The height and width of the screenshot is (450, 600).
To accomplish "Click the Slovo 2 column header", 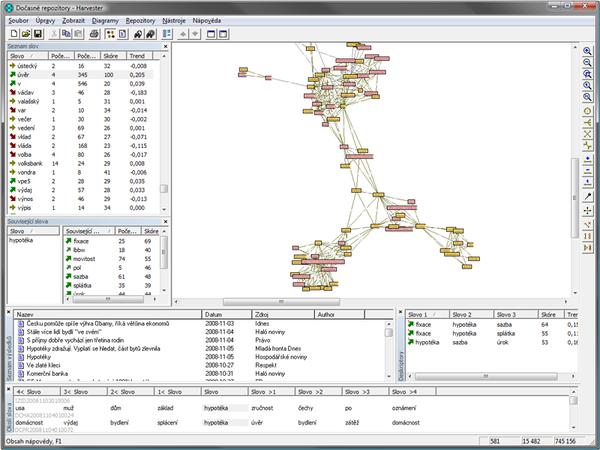I will (x=471, y=315).
